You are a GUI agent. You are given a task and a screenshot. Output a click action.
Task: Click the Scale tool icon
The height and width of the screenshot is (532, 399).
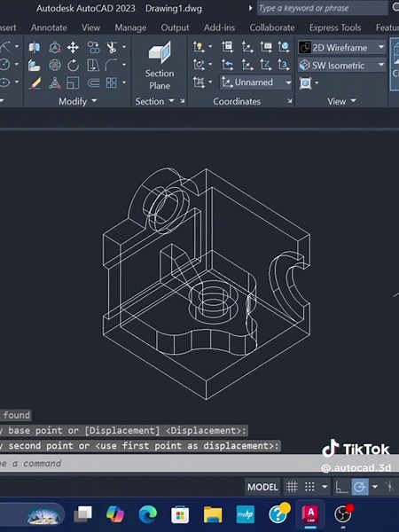pyautogui.click(x=73, y=82)
